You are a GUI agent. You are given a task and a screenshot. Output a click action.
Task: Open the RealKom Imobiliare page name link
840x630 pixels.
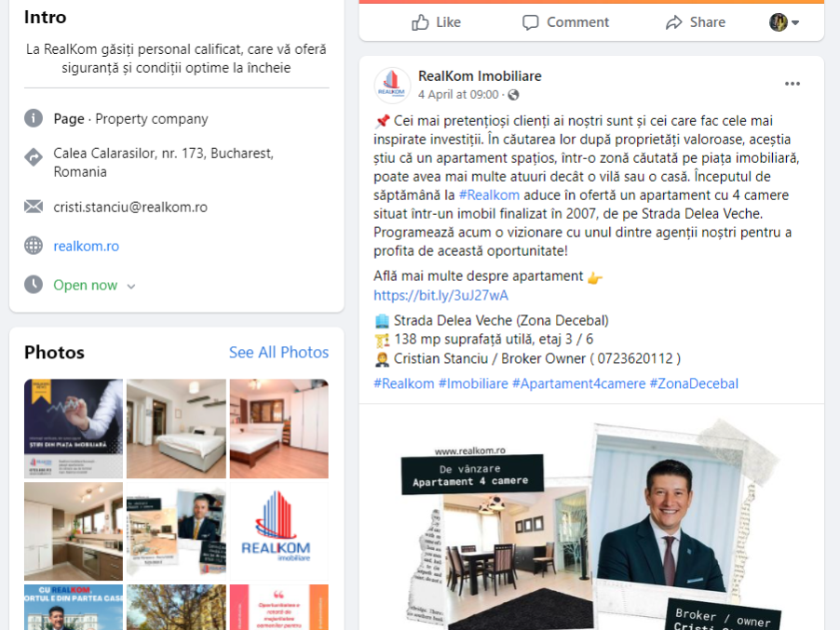[480, 76]
